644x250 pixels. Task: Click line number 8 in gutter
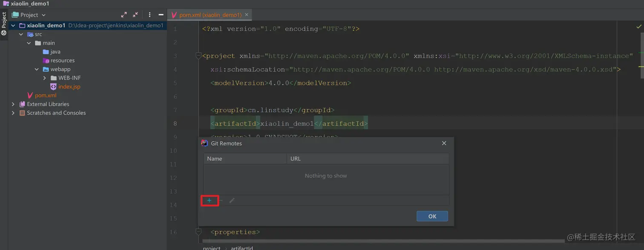point(175,124)
